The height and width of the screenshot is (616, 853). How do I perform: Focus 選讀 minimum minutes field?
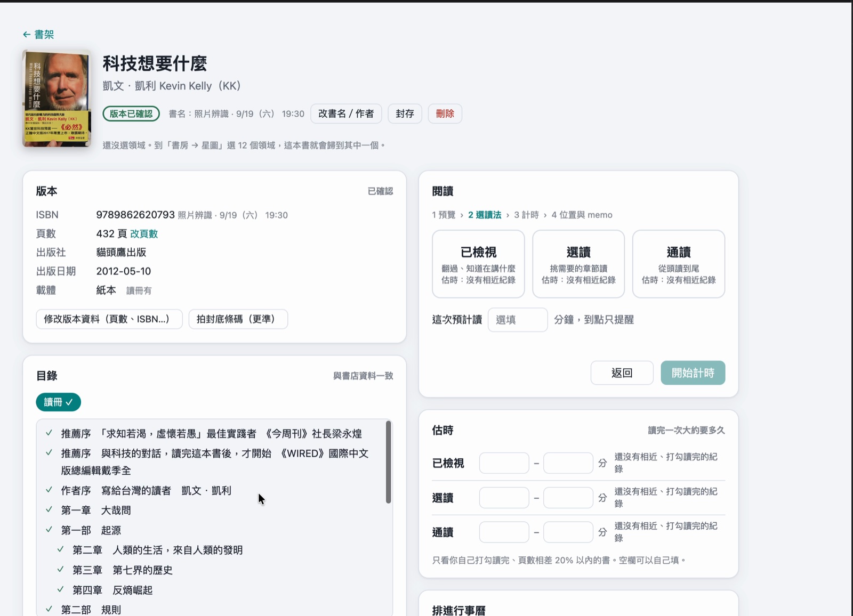(504, 498)
